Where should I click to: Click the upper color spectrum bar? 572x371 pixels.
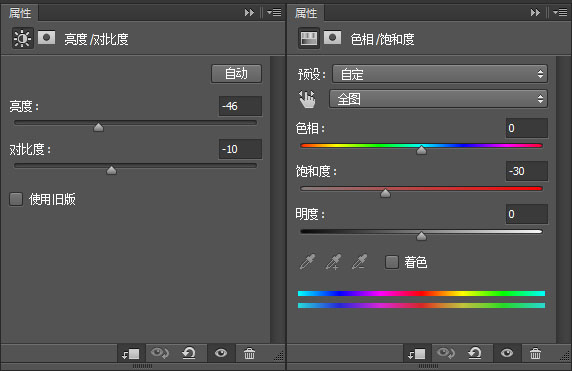pos(421,293)
